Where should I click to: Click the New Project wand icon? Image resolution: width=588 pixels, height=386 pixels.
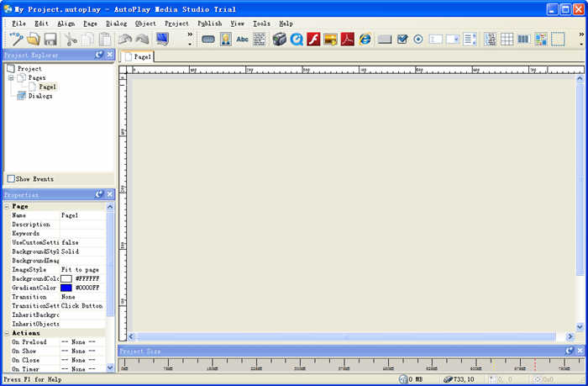tap(16, 39)
